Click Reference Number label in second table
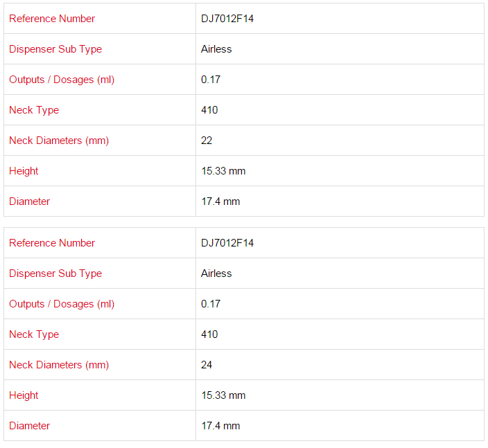 [x=52, y=243]
